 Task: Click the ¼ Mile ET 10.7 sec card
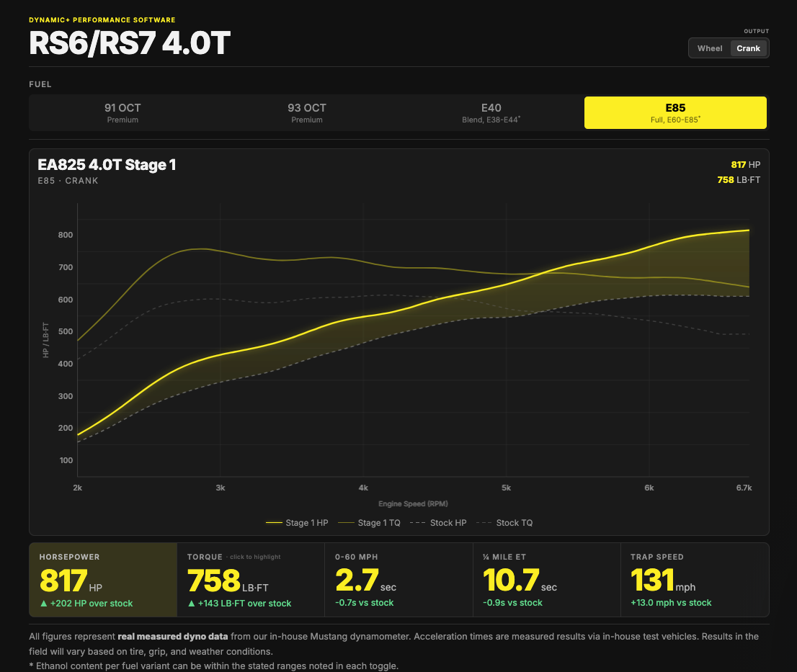[547, 580]
